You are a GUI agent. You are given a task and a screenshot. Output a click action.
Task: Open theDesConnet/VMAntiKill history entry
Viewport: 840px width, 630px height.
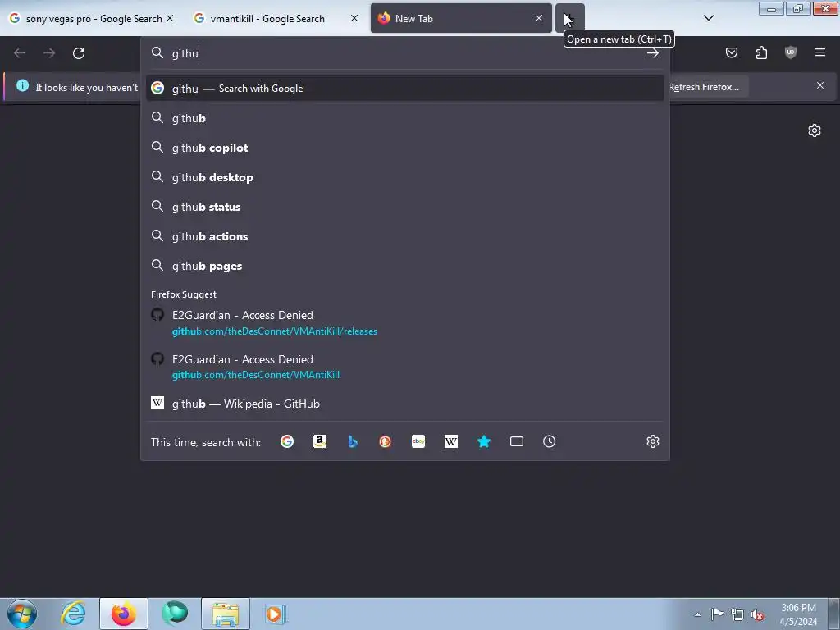[405, 367]
